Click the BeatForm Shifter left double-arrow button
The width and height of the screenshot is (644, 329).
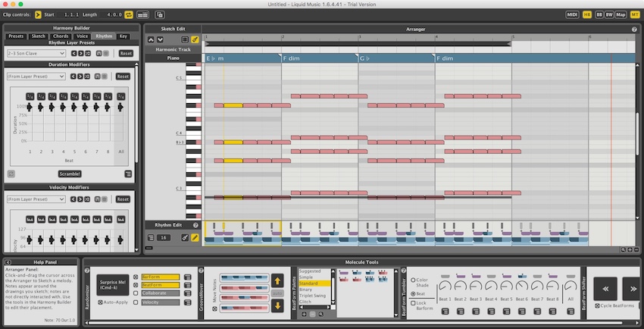point(605,289)
